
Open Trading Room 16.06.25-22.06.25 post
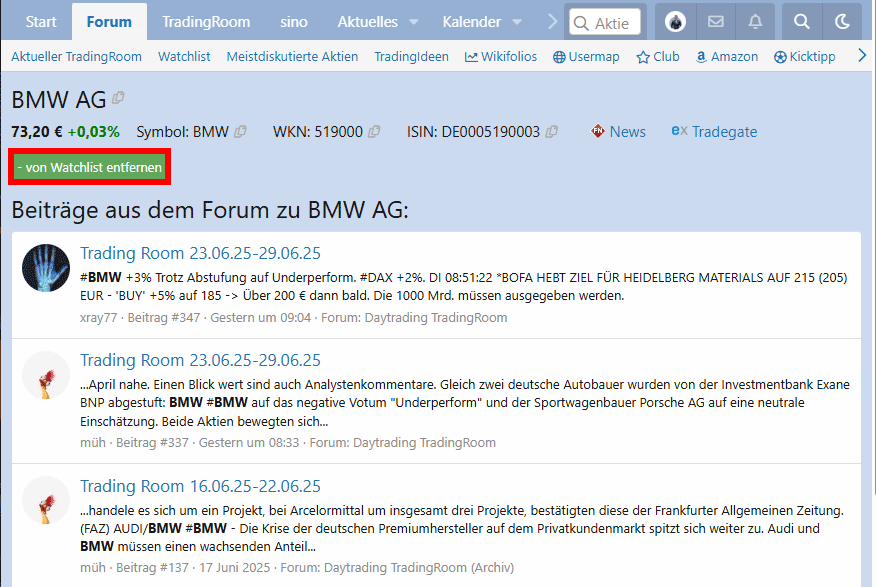tap(201, 486)
